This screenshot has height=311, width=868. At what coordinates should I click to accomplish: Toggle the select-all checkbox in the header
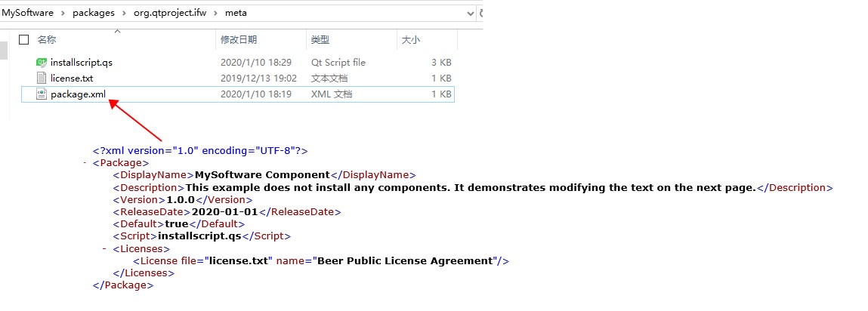click(x=24, y=39)
